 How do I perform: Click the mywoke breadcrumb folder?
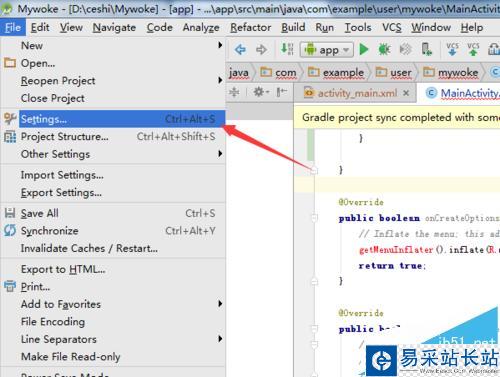450,72
